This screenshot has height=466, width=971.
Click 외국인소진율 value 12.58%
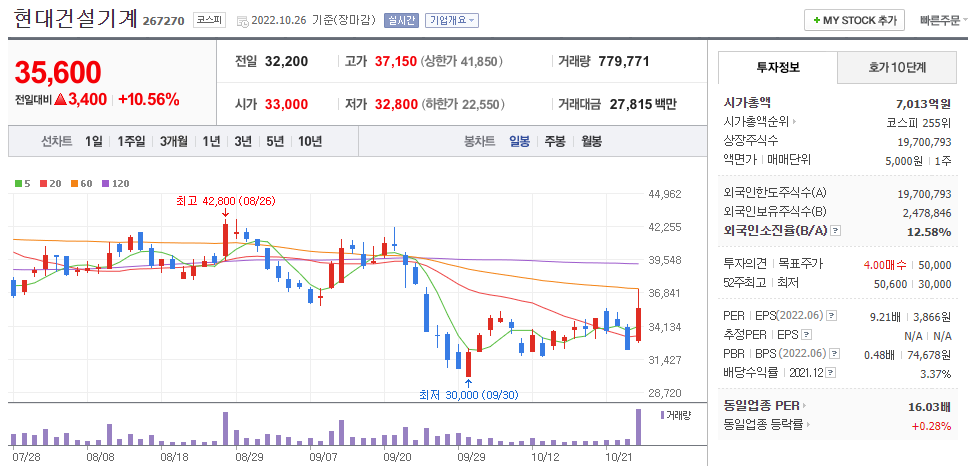(929, 232)
